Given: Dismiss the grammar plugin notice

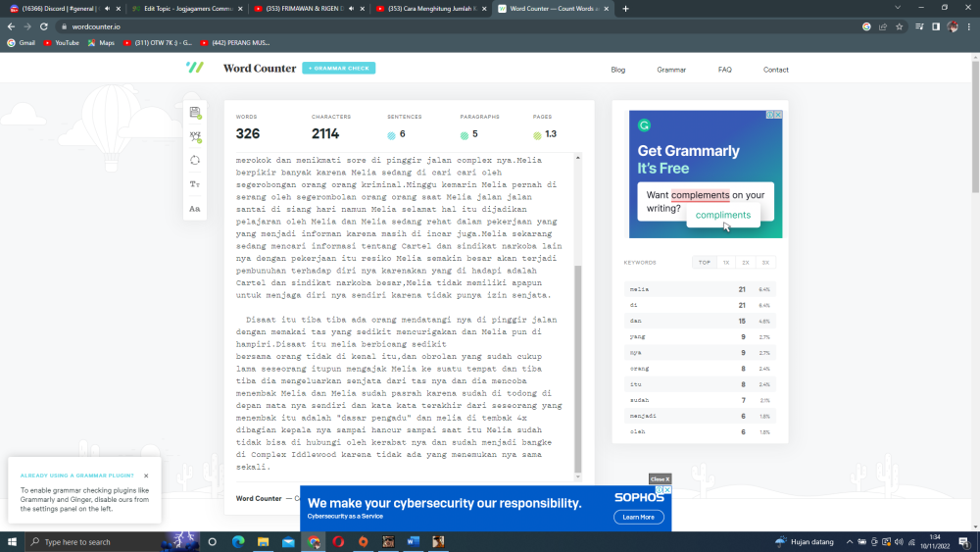Looking at the screenshot, I should point(146,476).
